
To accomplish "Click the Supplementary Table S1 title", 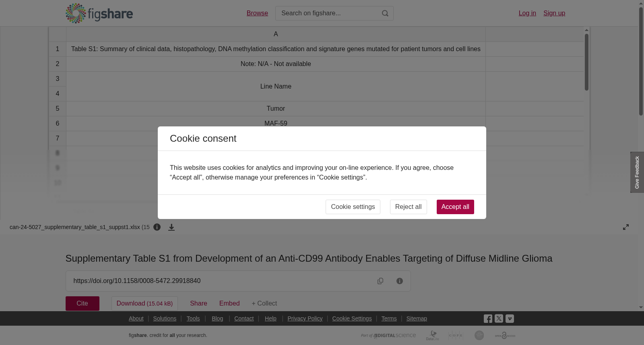I will (x=309, y=258).
